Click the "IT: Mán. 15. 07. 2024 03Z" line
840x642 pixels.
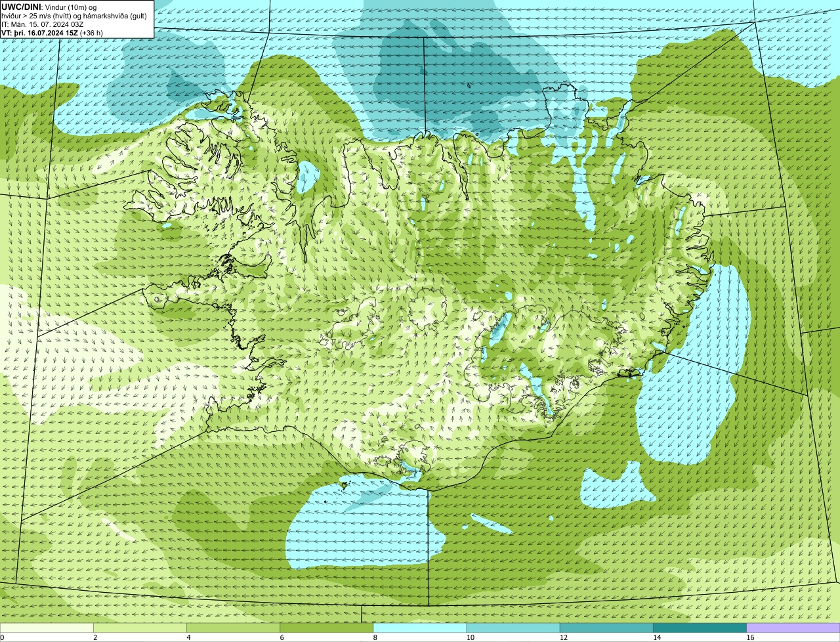tap(43, 24)
